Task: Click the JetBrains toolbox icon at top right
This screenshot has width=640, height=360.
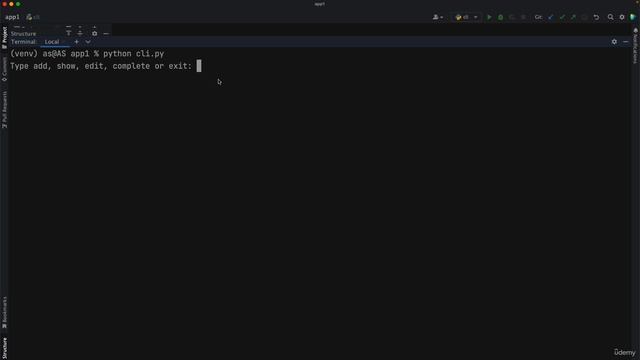Action: [633, 17]
